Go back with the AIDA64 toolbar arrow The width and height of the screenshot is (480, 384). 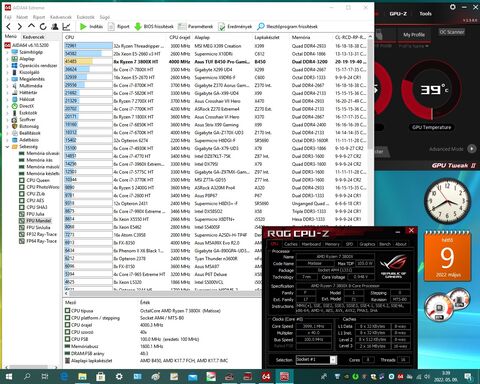pyautogui.click(x=9, y=27)
